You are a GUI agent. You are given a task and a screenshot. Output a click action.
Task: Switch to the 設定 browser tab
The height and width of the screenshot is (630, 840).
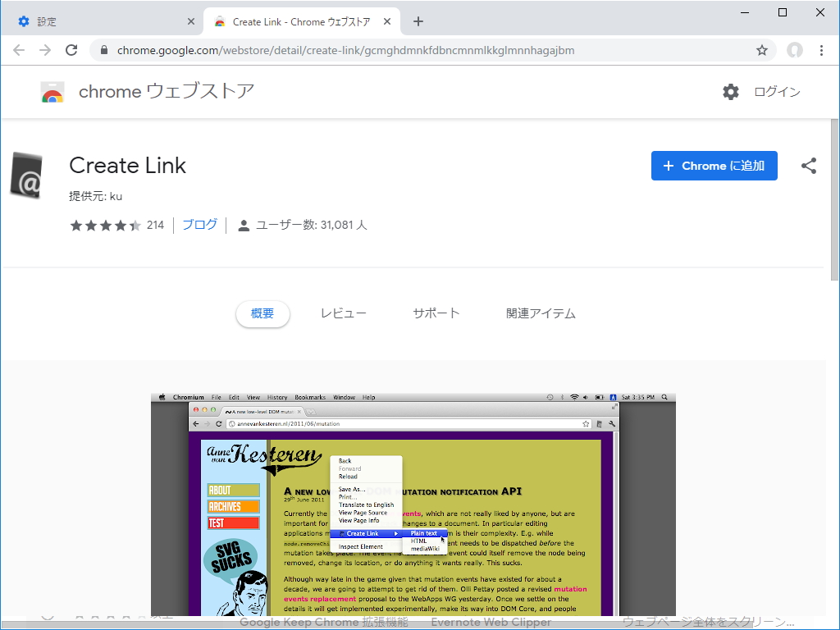tap(98, 21)
